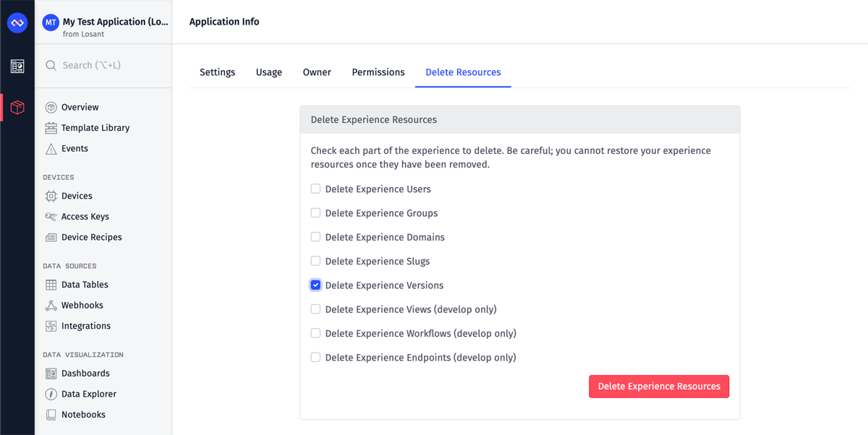The image size is (868, 435).
Task: Open Data Explorer
Action: [89, 394]
